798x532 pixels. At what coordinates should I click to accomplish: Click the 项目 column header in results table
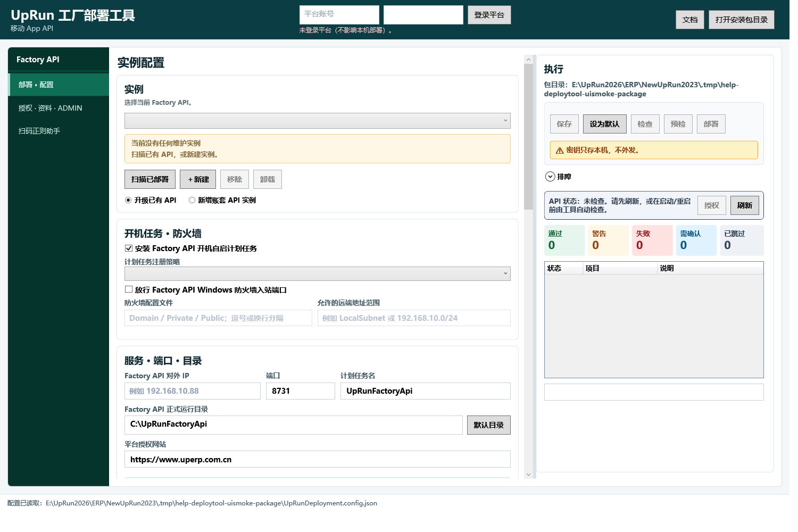[620, 268]
